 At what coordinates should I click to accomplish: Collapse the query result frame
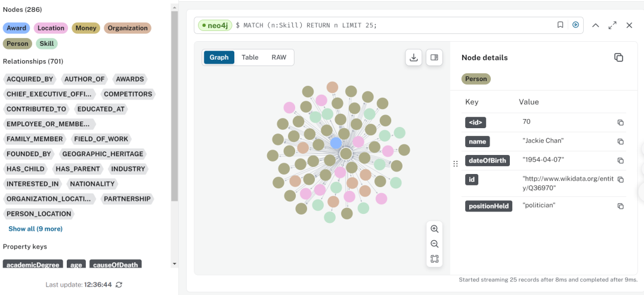pyautogui.click(x=595, y=25)
